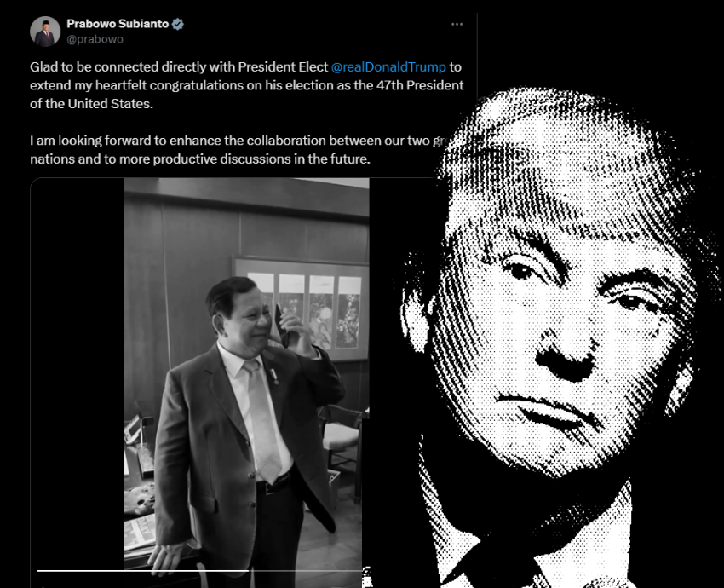Click the phone held to the man's ear

[281, 326]
